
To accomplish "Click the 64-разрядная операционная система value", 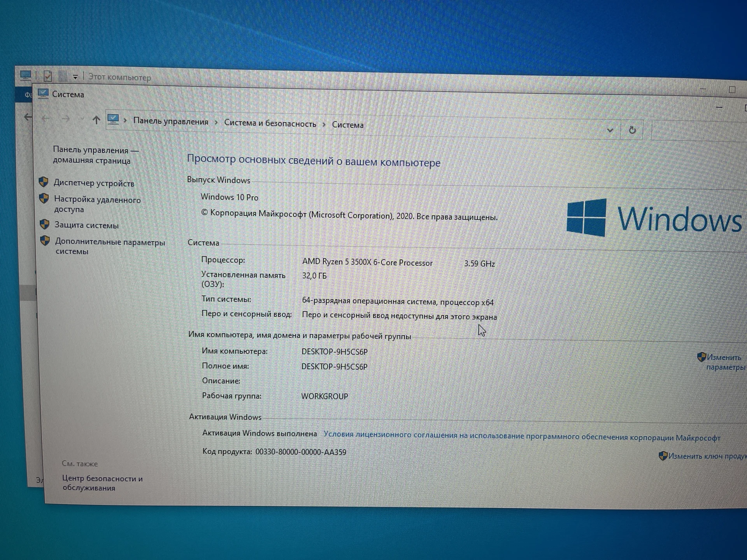I will click(x=398, y=301).
